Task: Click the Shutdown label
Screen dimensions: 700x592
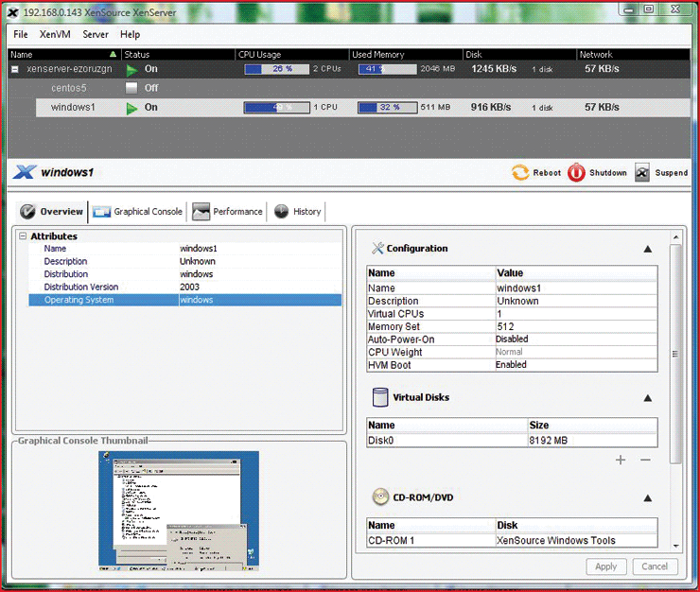Action: click(x=608, y=173)
